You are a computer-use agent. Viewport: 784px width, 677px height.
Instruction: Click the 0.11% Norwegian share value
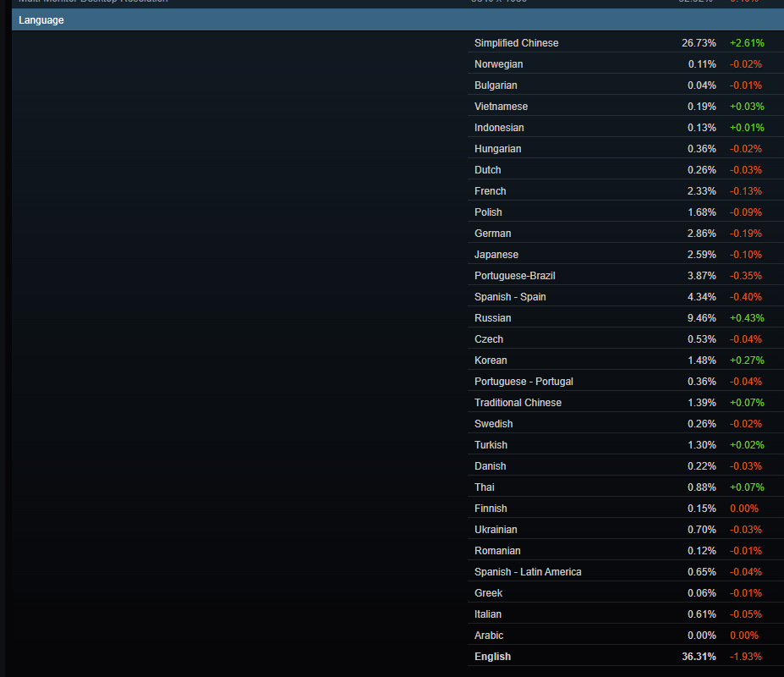coord(701,64)
